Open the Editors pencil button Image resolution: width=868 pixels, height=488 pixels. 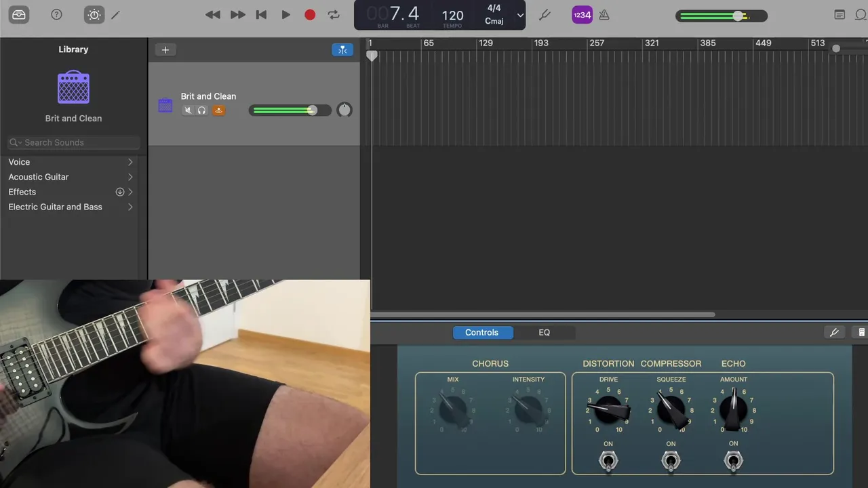tap(116, 15)
